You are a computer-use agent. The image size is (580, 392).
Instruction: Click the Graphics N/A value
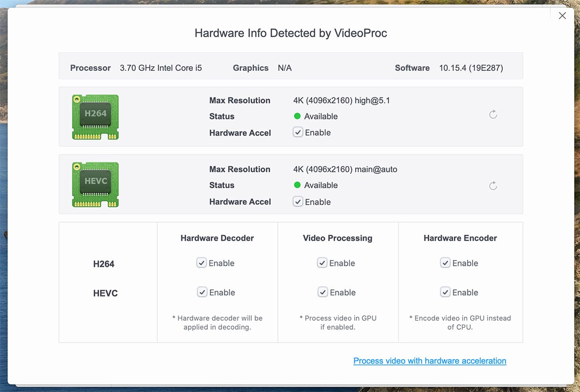285,68
